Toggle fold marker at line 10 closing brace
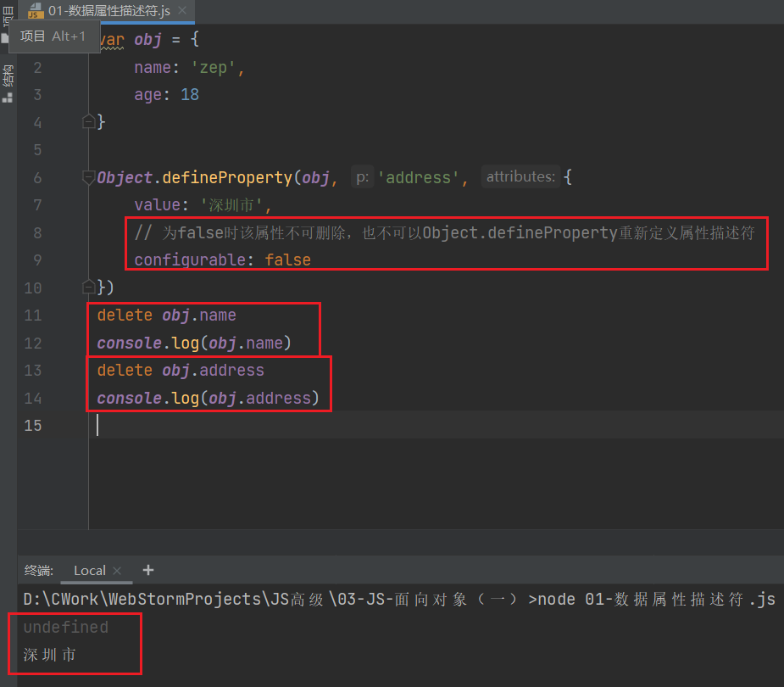This screenshot has height=687, width=784. (88, 287)
